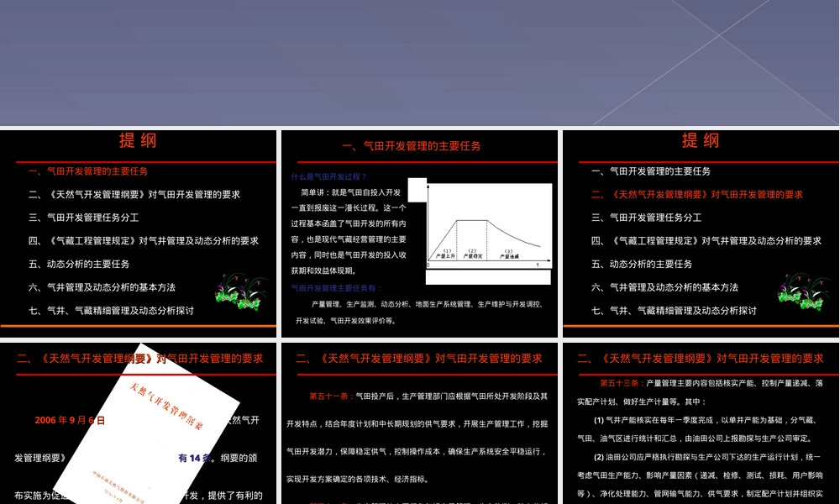Select 四、《气藏工程管理规定》 line in outline with red item 二
Viewport: 840px width, 504px height.
706,241
